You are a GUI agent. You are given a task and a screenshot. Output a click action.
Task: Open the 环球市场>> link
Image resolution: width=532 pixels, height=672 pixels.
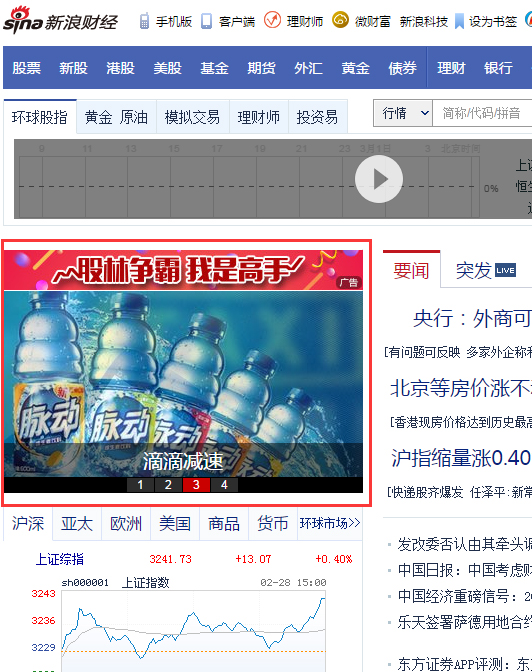[x=330, y=523]
